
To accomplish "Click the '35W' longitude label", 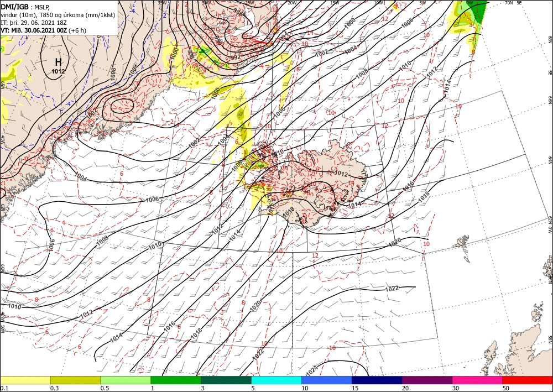I will (162, 3).
